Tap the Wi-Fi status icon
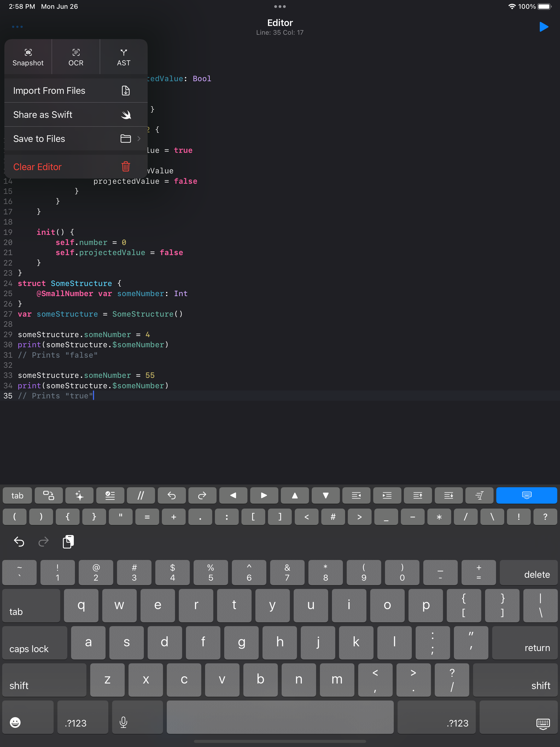Viewport: 560px width, 747px height. click(512, 6)
